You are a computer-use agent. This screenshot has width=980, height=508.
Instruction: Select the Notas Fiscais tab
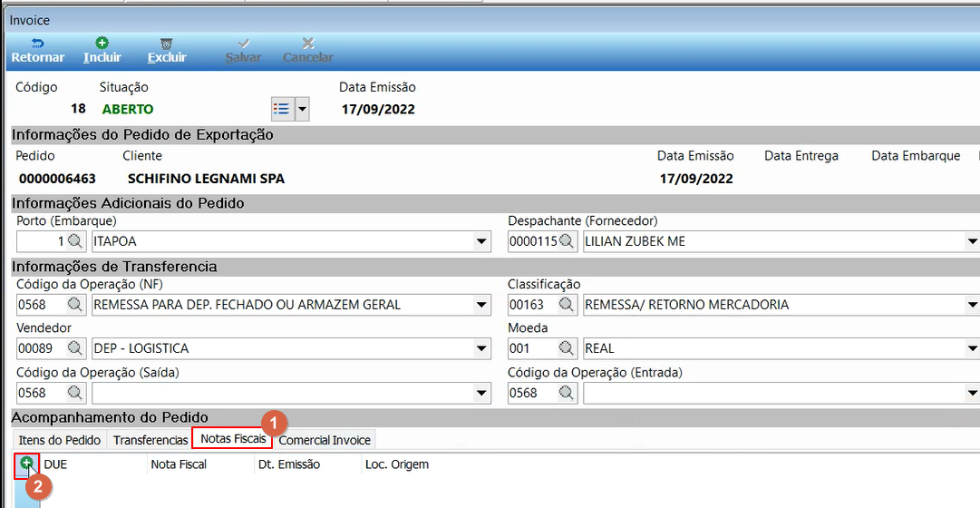pos(233,439)
